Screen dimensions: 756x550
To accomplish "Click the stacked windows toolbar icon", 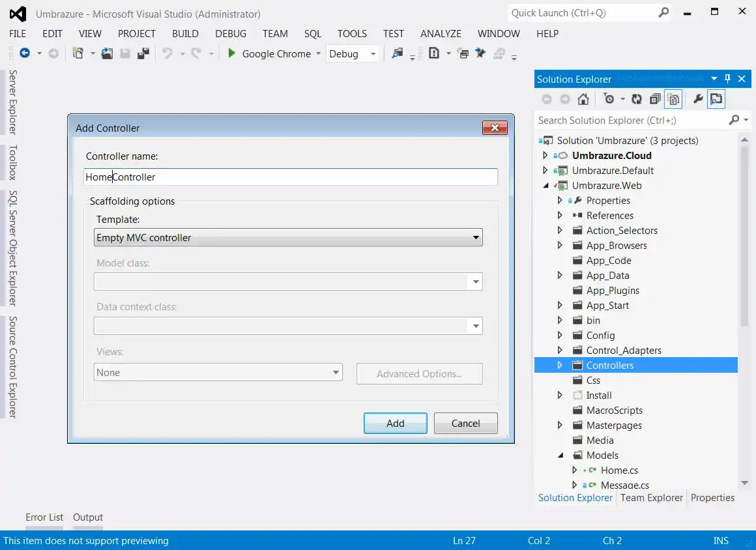I will 463,53.
